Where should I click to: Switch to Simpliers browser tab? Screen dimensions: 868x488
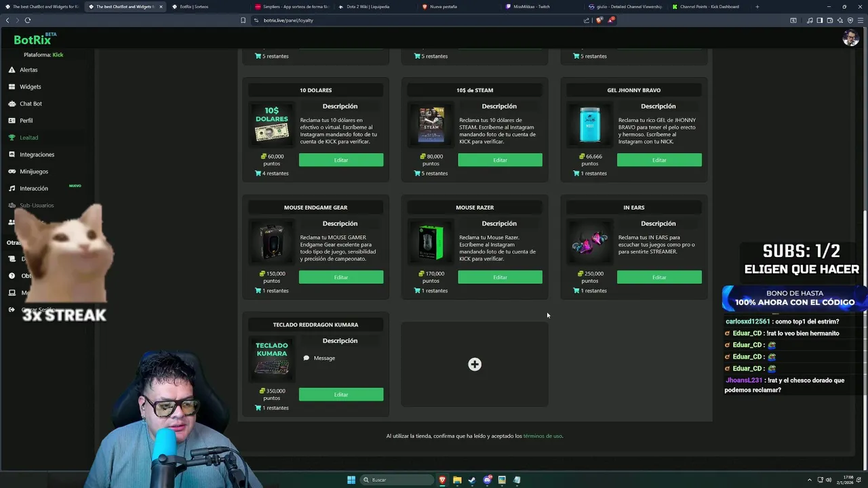tap(292, 7)
